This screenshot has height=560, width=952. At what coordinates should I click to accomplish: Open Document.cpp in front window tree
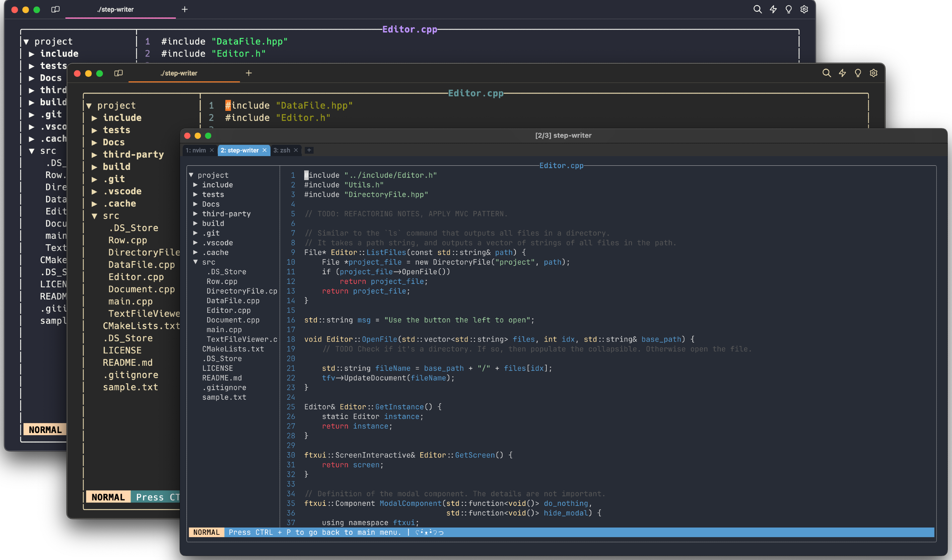point(233,320)
